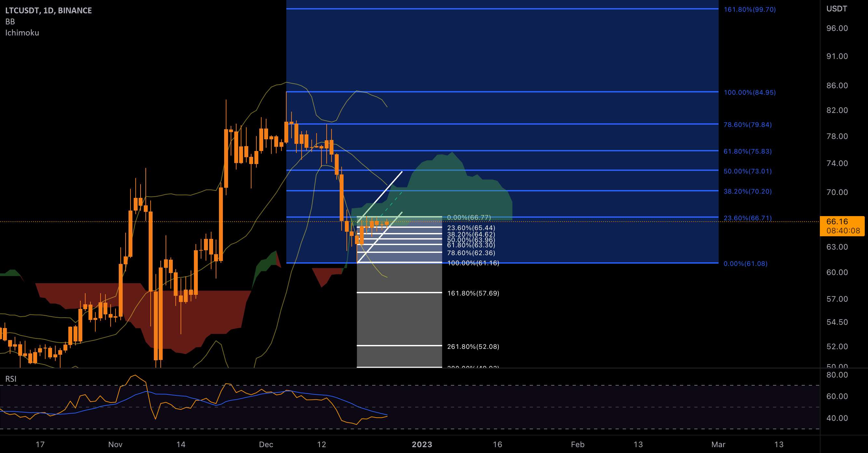Viewport: 868px width, 453px height.
Task: Click the 2023 label on time axis
Action: pyautogui.click(x=422, y=444)
